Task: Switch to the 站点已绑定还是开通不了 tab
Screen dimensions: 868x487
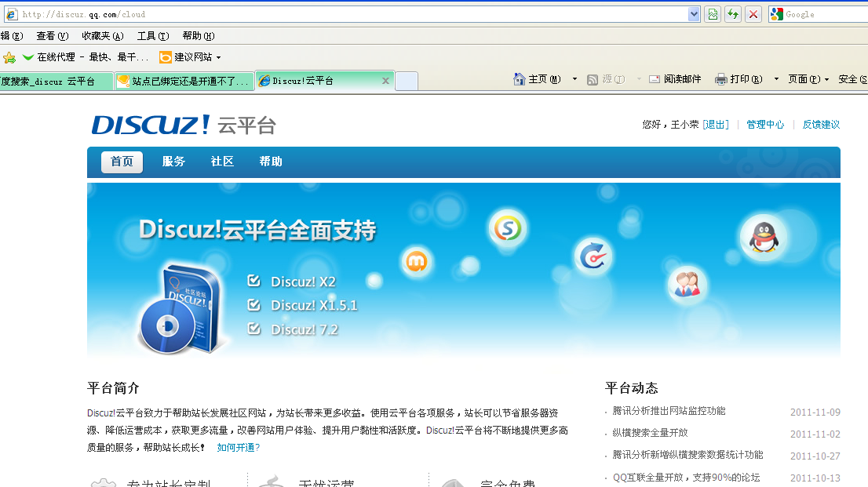Action: tap(184, 81)
